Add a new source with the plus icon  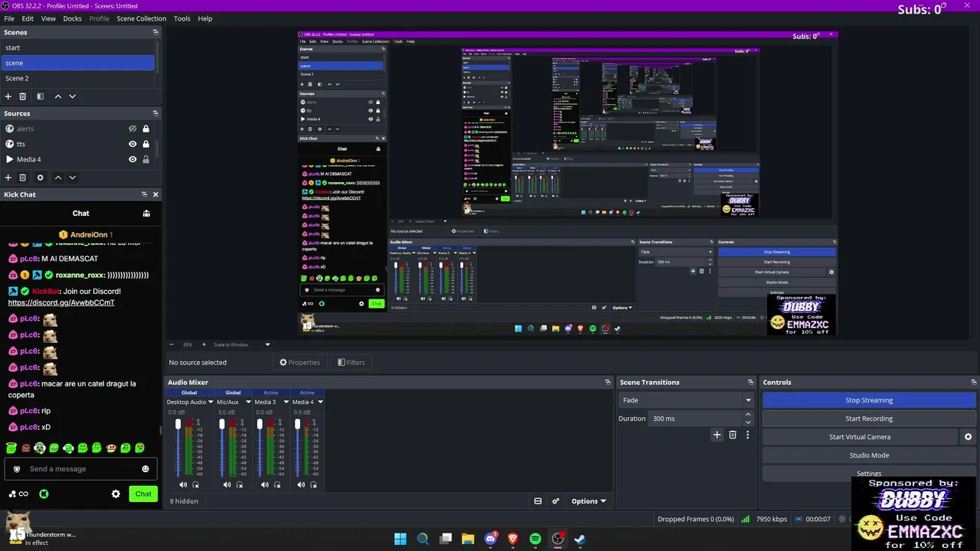point(8,178)
